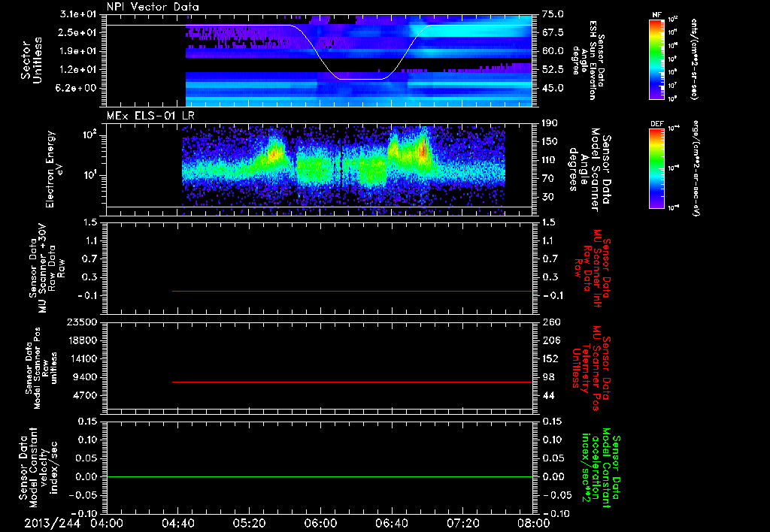Screen dimensions: 770x532
Task: Click the NF rainbow color bar
Action: tap(656, 59)
